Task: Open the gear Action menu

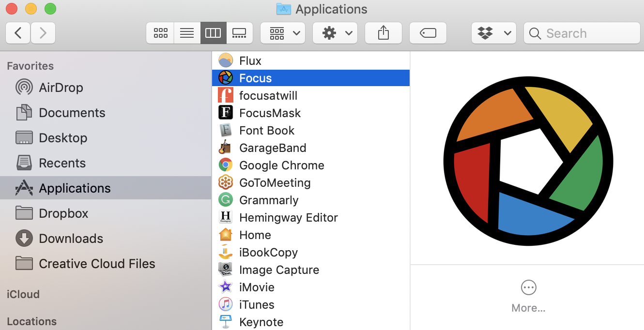Action: (335, 33)
